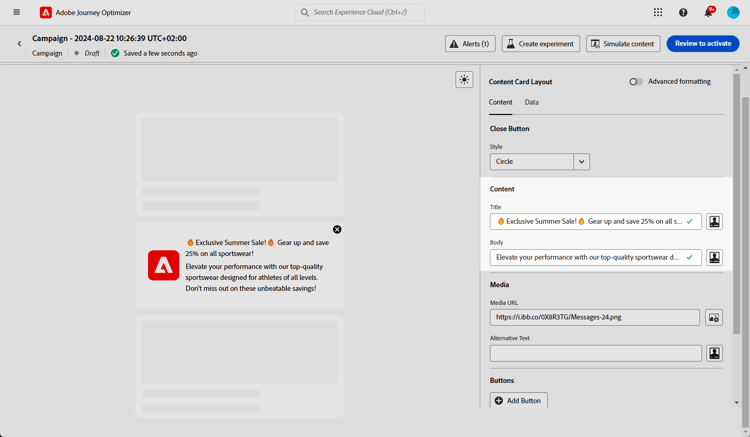This screenshot has width=750, height=437.
Task: Focus the Search Experience Cloud field
Action: 359,12
